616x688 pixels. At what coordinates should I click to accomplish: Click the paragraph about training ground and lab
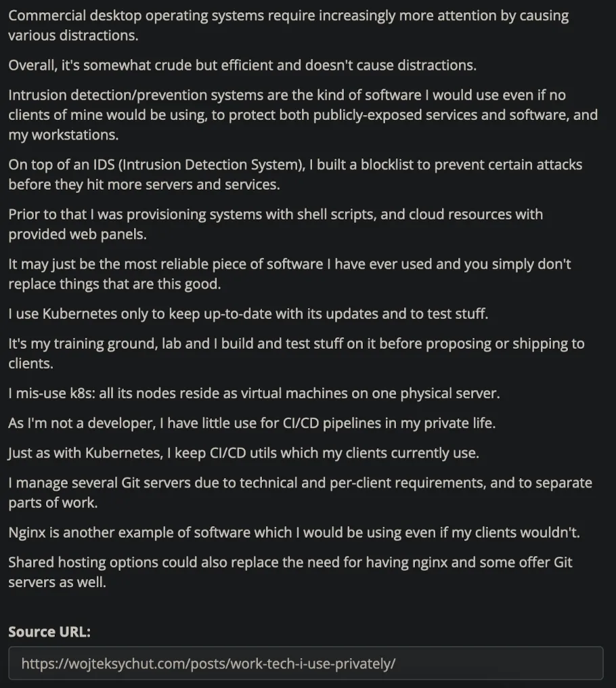point(296,353)
